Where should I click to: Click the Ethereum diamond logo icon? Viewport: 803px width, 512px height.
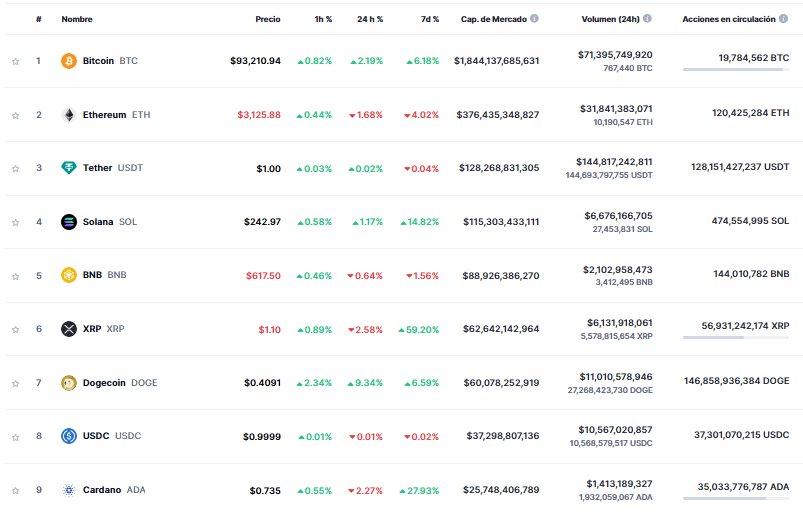click(x=69, y=115)
